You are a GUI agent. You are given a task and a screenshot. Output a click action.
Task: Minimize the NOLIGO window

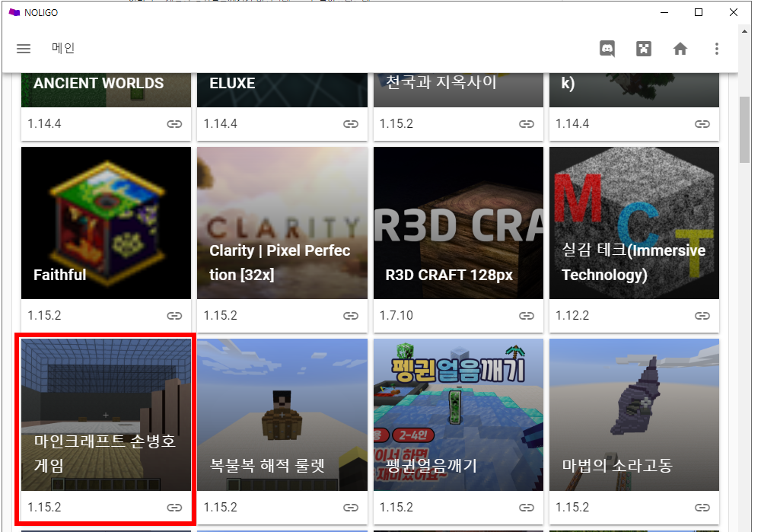pyautogui.click(x=664, y=12)
